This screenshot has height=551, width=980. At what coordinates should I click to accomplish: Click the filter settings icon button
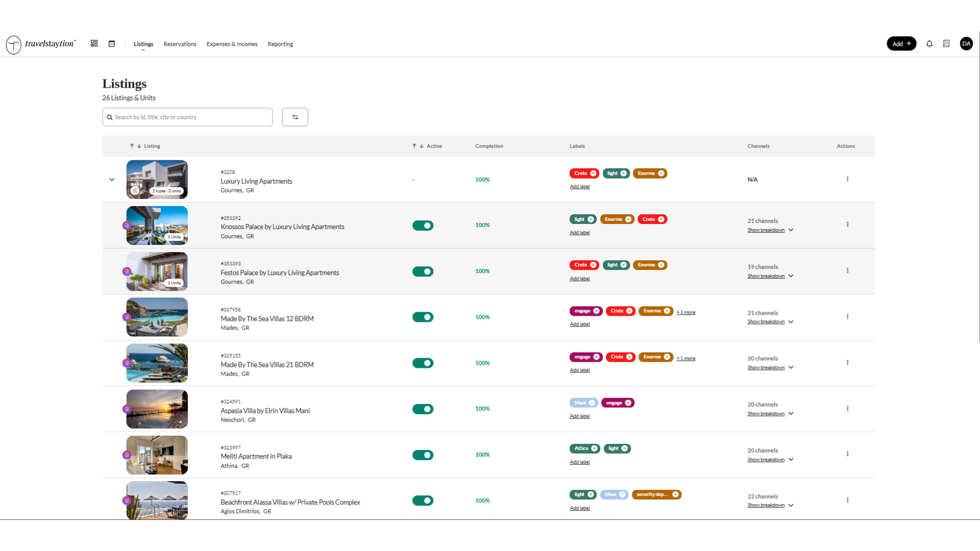click(295, 117)
